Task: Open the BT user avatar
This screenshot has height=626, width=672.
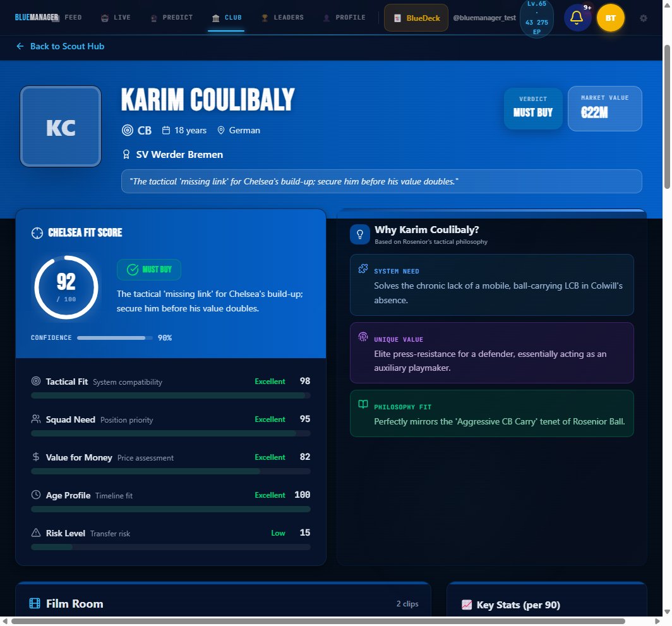Action: click(610, 18)
